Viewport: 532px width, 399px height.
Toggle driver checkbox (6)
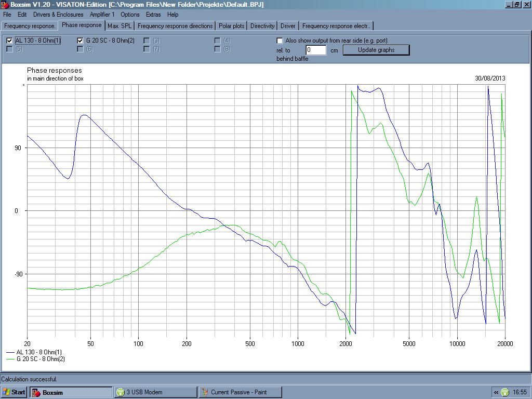click(x=80, y=49)
